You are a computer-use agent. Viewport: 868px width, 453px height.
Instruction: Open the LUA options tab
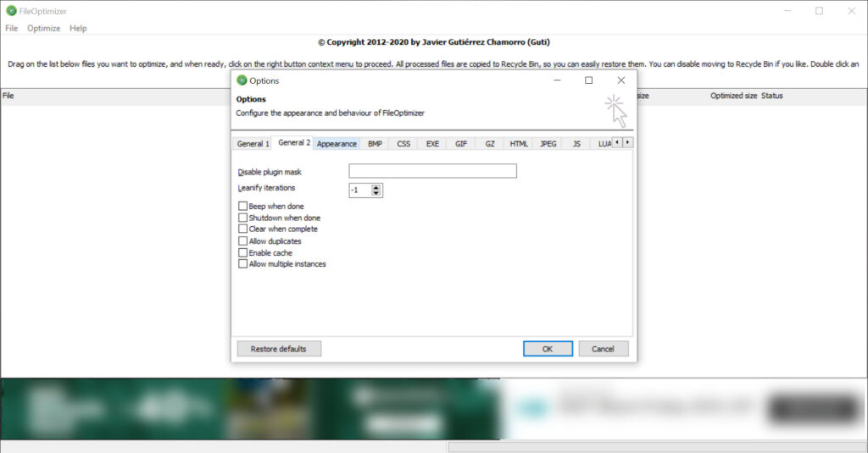coord(604,144)
